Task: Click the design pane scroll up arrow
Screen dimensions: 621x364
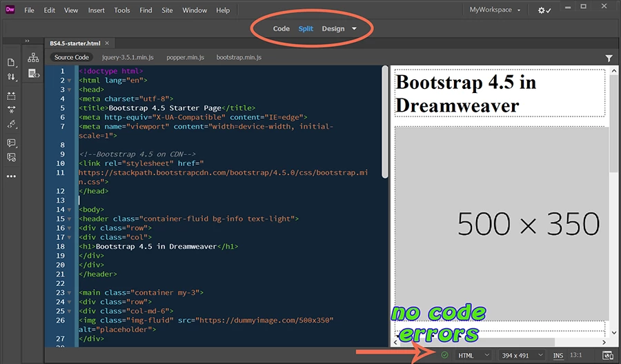Action: (x=614, y=71)
